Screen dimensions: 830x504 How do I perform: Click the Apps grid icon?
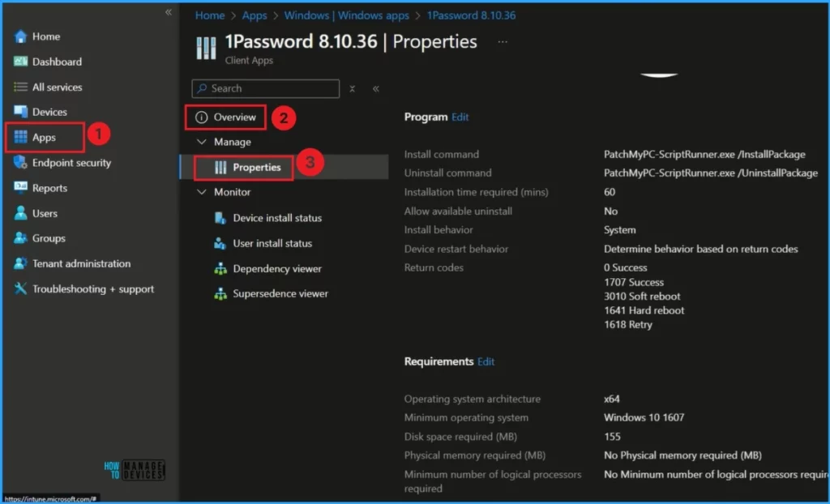pyautogui.click(x=20, y=137)
